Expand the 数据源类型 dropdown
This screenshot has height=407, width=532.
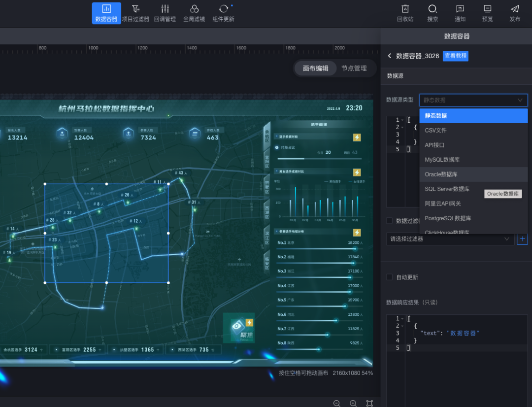coord(473,100)
